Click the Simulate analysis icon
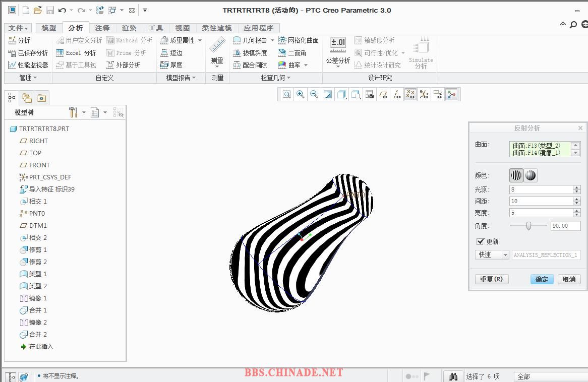This screenshot has height=382, width=588. pyautogui.click(x=421, y=52)
